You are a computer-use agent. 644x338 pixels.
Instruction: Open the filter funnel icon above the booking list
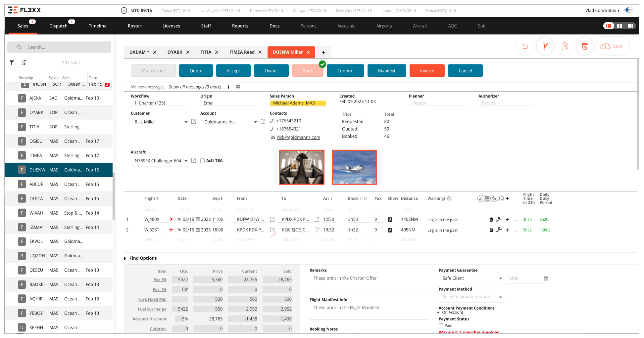click(12, 63)
